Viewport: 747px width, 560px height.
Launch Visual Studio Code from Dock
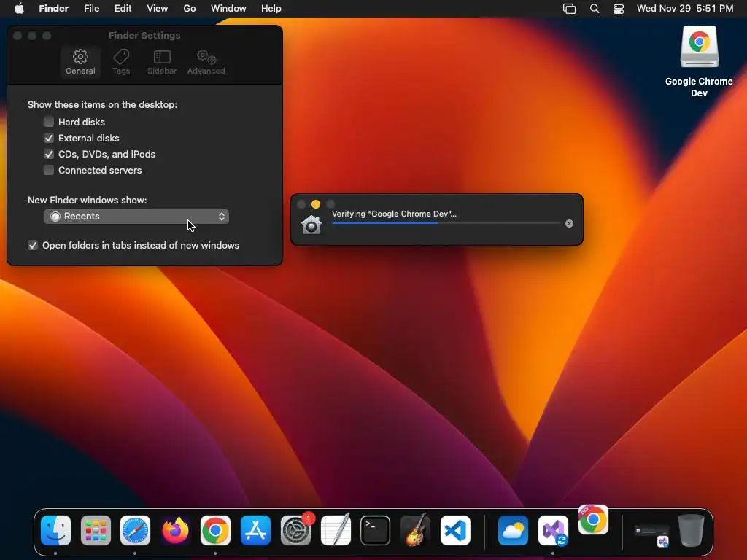(x=455, y=530)
